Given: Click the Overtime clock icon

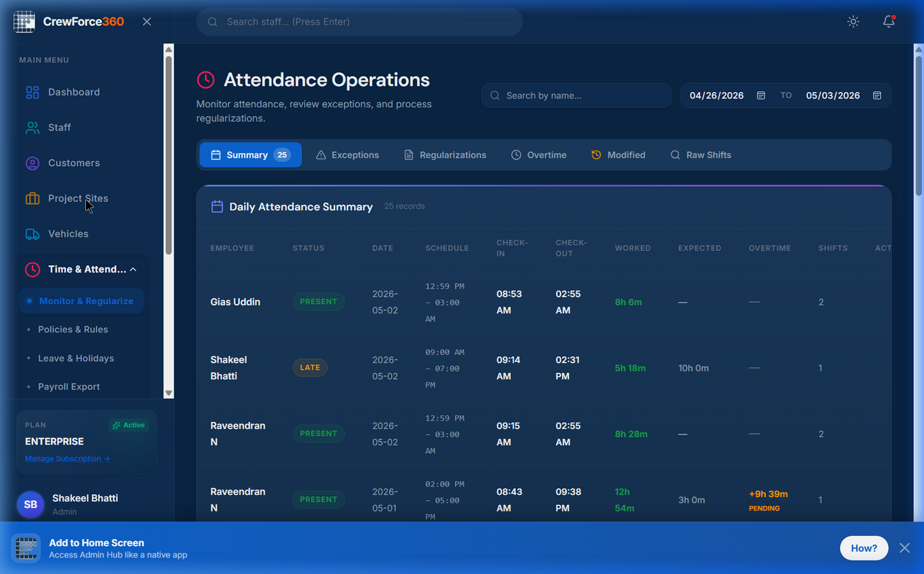Looking at the screenshot, I should click(517, 155).
